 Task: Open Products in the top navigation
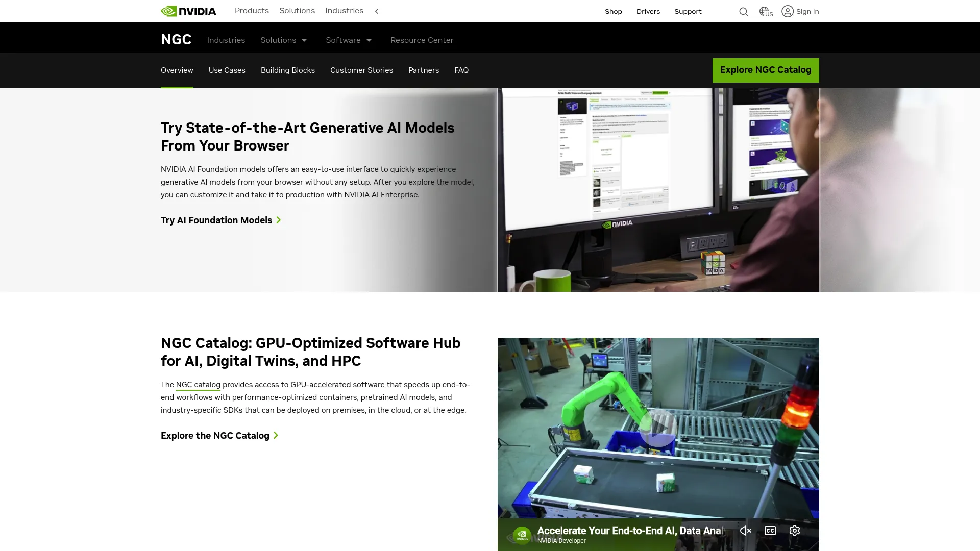252,11
